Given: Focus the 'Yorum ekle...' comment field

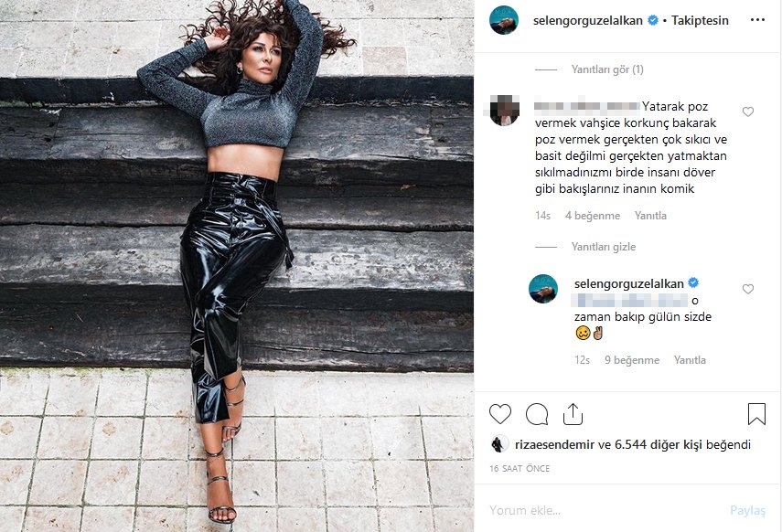Looking at the screenshot, I should 604,510.
